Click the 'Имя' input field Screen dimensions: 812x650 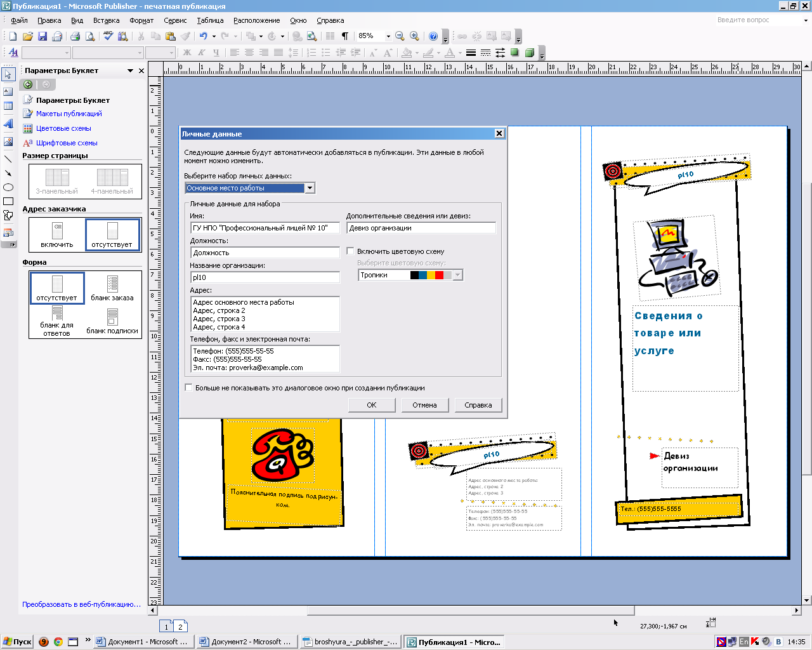click(265, 228)
